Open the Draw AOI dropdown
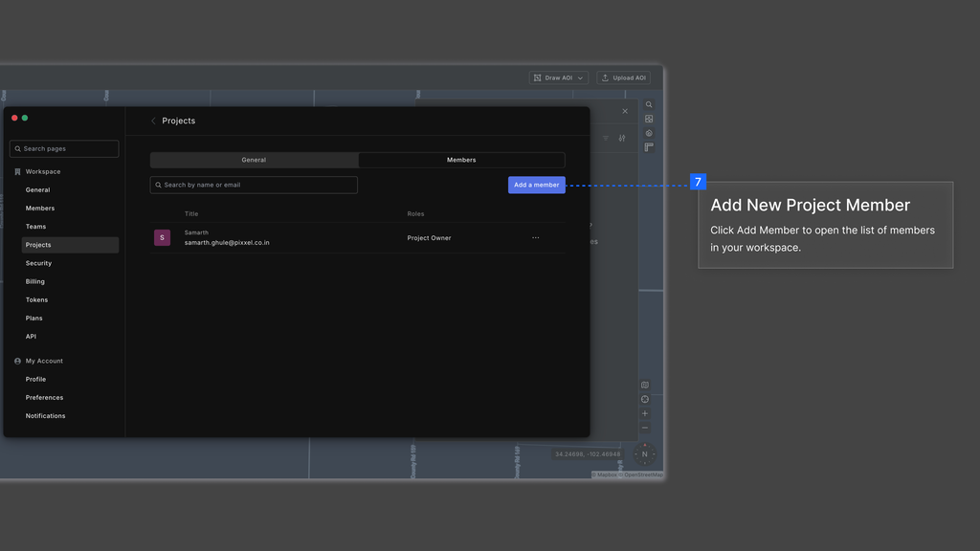This screenshot has height=551, width=980. pyautogui.click(x=558, y=78)
